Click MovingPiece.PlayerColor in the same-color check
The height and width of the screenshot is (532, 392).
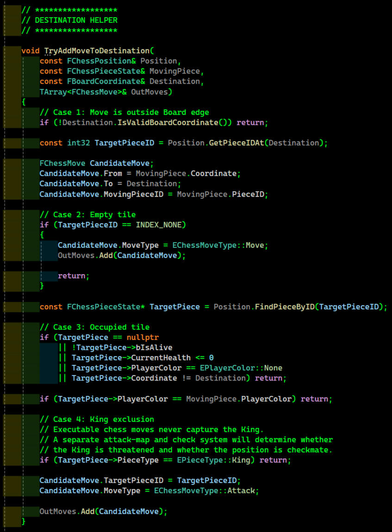pyautogui.click(x=239, y=399)
